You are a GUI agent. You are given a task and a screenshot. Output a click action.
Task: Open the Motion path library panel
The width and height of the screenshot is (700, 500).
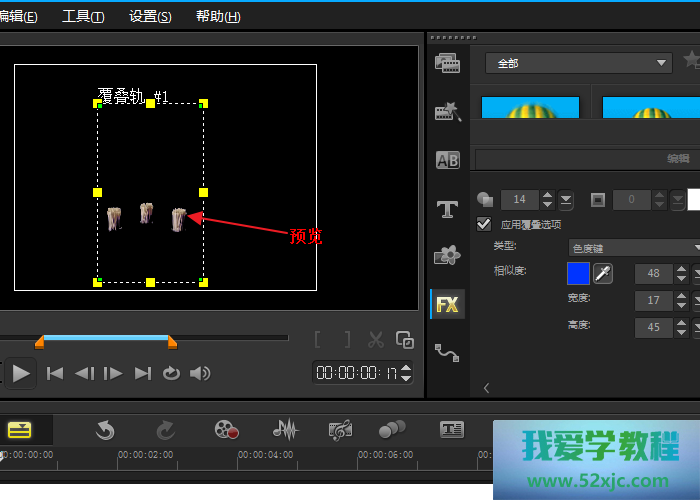[447, 352]
